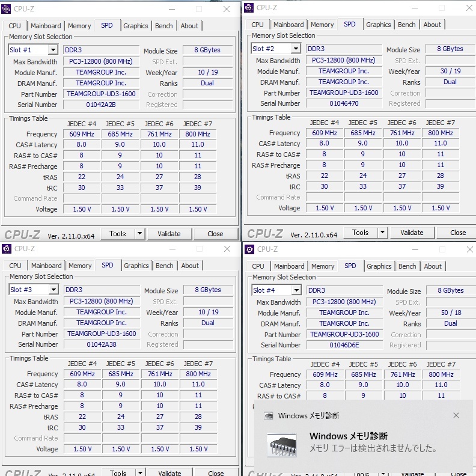This screenshot has width=476, height=476.
Task: Open the Slot #2 memory slot dropdown
Action: tap(296, 48)
